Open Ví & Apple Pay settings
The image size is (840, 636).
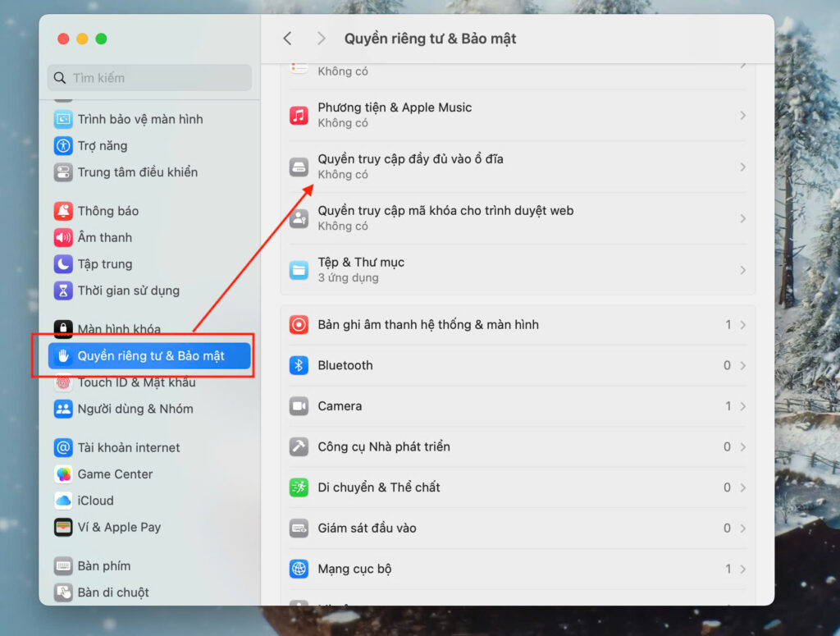(119, 527)
